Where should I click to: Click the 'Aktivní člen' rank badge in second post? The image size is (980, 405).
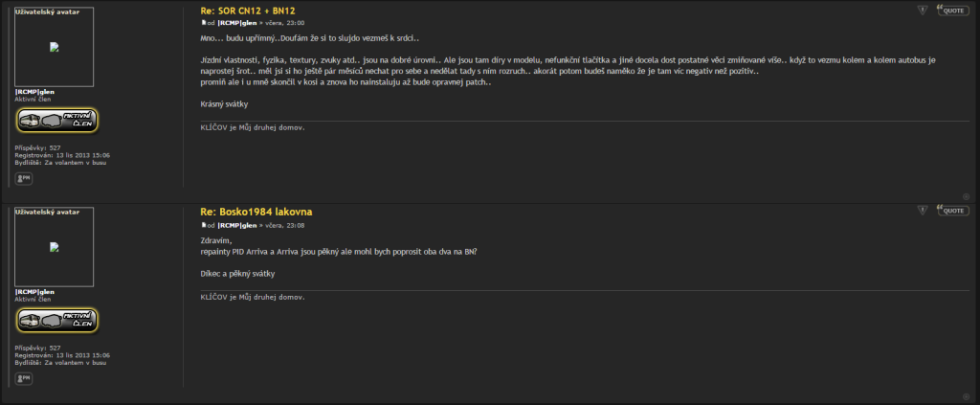(x=57, y=320)
